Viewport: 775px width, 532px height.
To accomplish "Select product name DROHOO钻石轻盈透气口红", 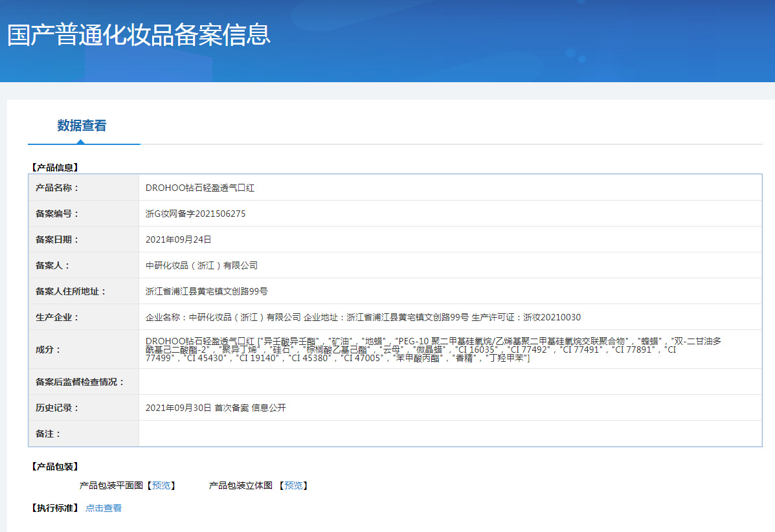I will (199, 188).
